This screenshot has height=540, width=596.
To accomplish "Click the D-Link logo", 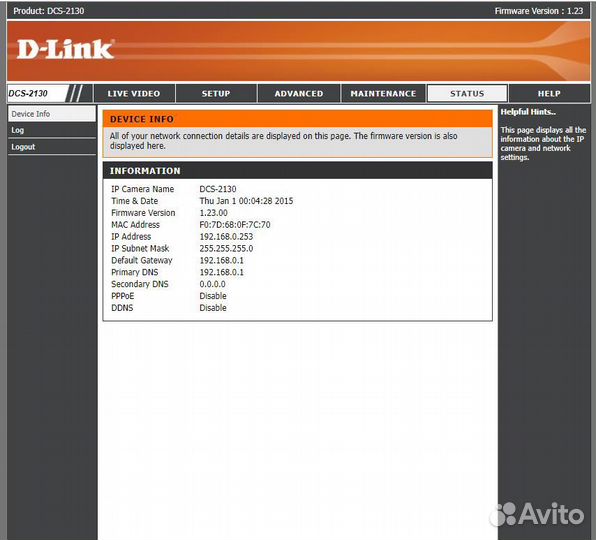I will (x=65, y=49).
